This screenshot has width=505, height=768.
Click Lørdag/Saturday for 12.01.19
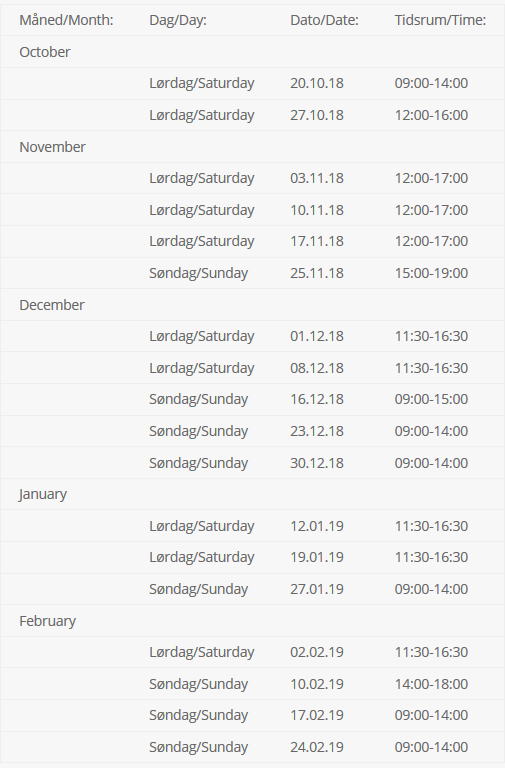(202, 526)
